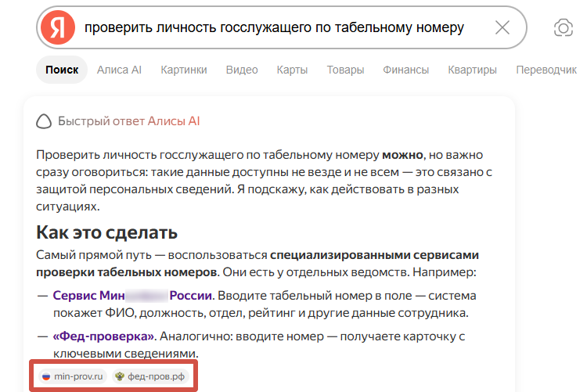Click bold text 'проверки табельных номеров'
This screenshot has height=392, width=587.
click(x=127, y=272)
